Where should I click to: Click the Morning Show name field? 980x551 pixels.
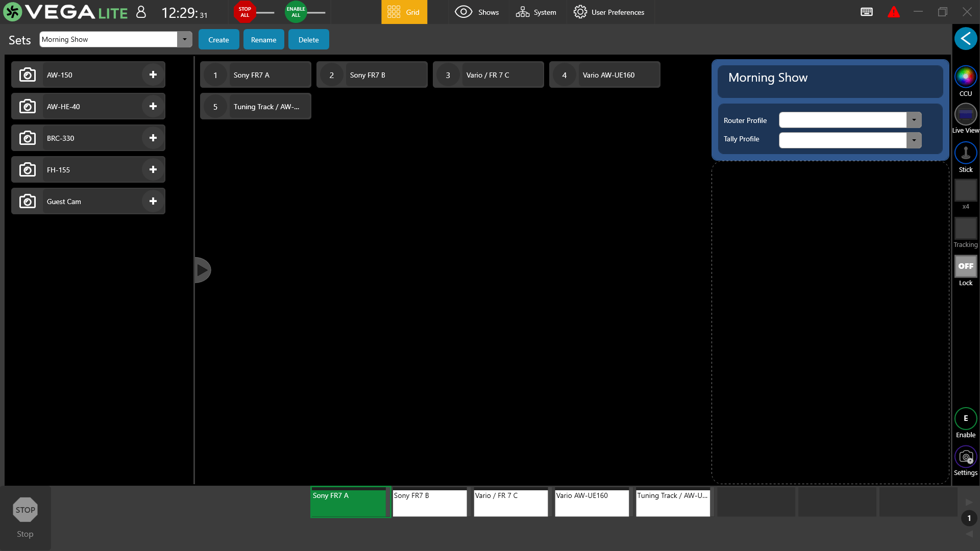coord(830,81)
